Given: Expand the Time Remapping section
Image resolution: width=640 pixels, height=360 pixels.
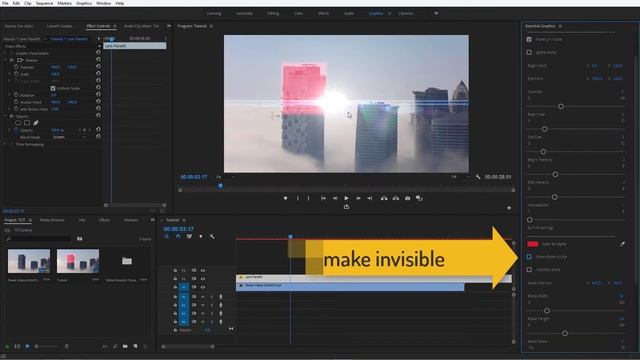Looking at the screenshot, I should pos(6,144).
